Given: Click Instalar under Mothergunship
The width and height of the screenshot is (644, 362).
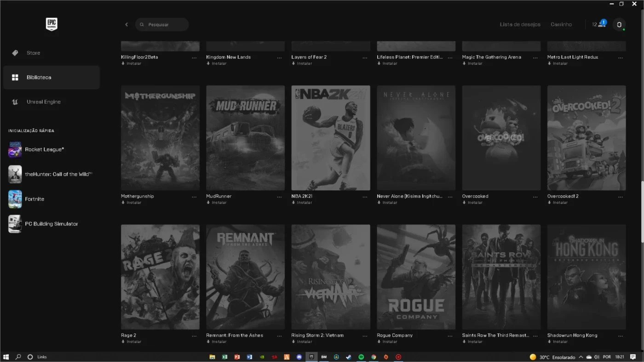Looking at the screenshot, I should pyautogui.click(x=132, y=203).
